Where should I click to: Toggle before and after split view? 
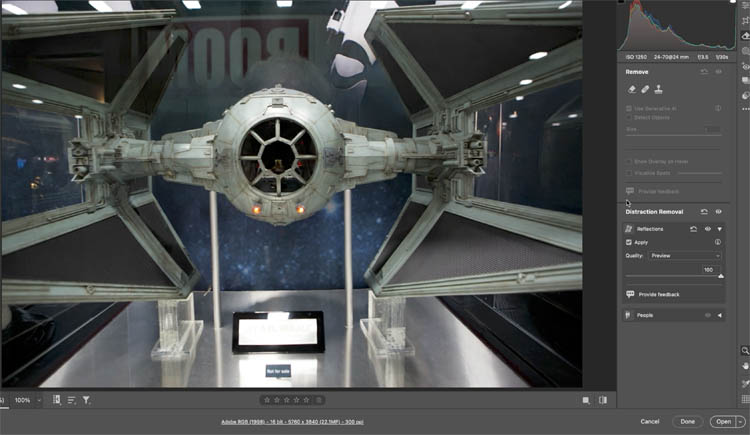[x=603, y=400]
